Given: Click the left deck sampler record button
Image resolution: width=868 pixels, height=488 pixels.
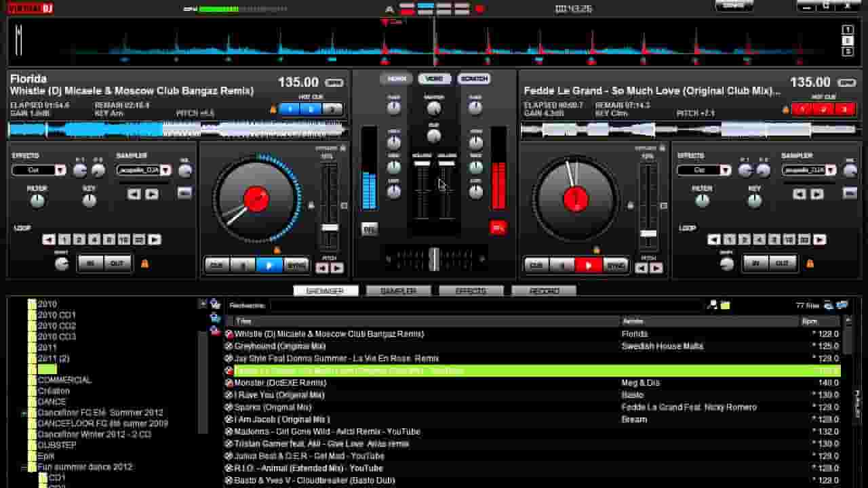Looking at the screenshot, I should [184, 193].
